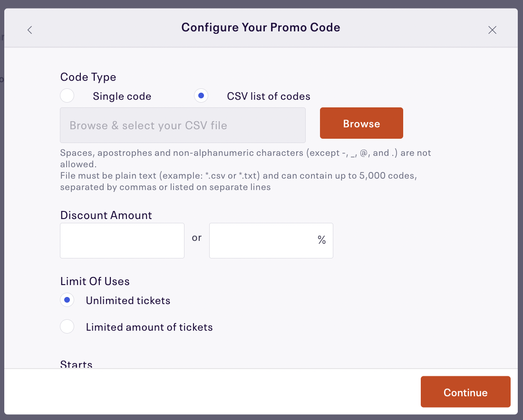This screenshot has width=523, height=420.
Task: Click the Browse & select CSV file field
Action: click(183, 125)
